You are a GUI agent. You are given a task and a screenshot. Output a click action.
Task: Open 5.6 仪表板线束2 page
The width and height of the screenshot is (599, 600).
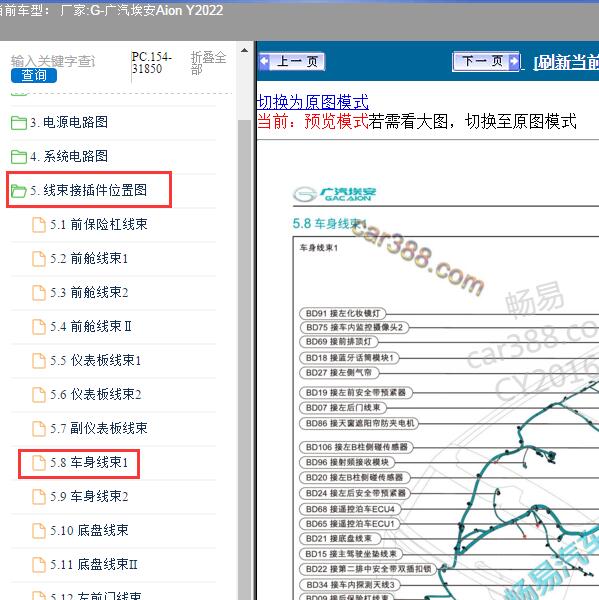95,395
